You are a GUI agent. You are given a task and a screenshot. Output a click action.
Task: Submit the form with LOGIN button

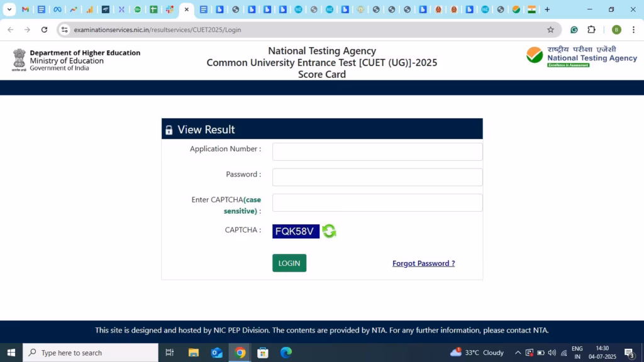(x=289, y=263)
